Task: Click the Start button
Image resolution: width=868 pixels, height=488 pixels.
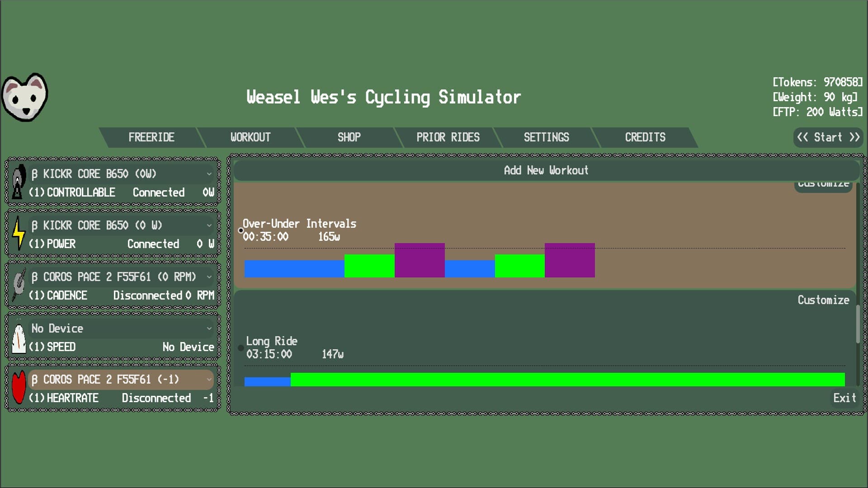Action: [828, 137]
